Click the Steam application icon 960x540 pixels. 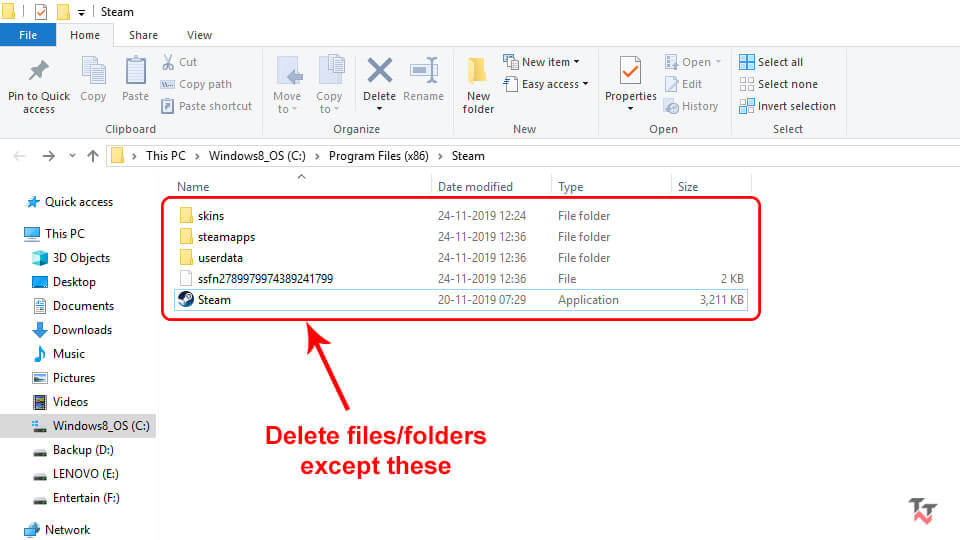tap(186, 299)
